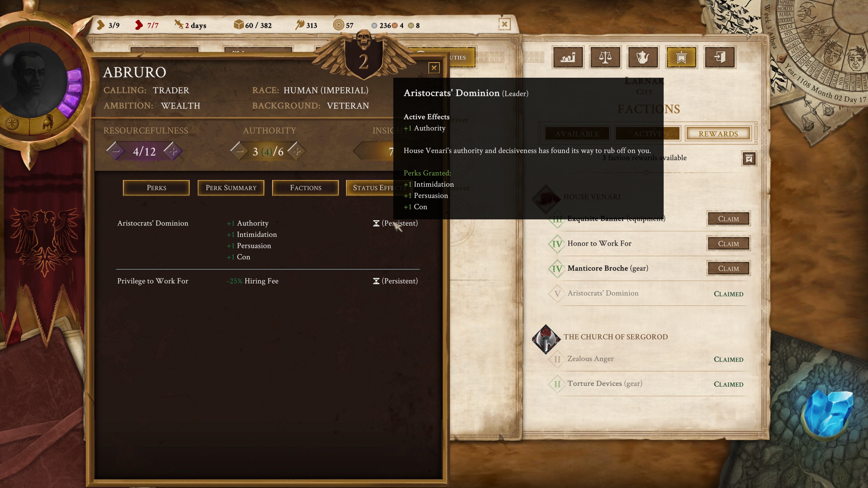Open the balance scales trade icon
868x488 pixels.
tap(605, 57)
